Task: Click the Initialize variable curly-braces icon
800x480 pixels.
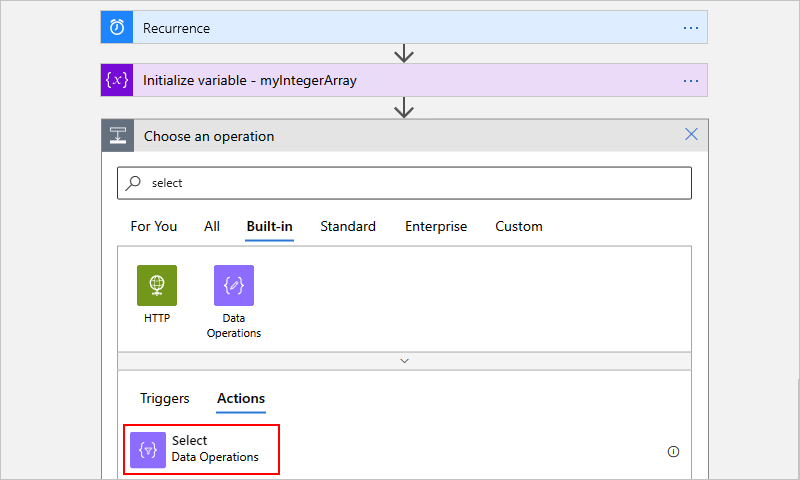Action: [116, 80]
